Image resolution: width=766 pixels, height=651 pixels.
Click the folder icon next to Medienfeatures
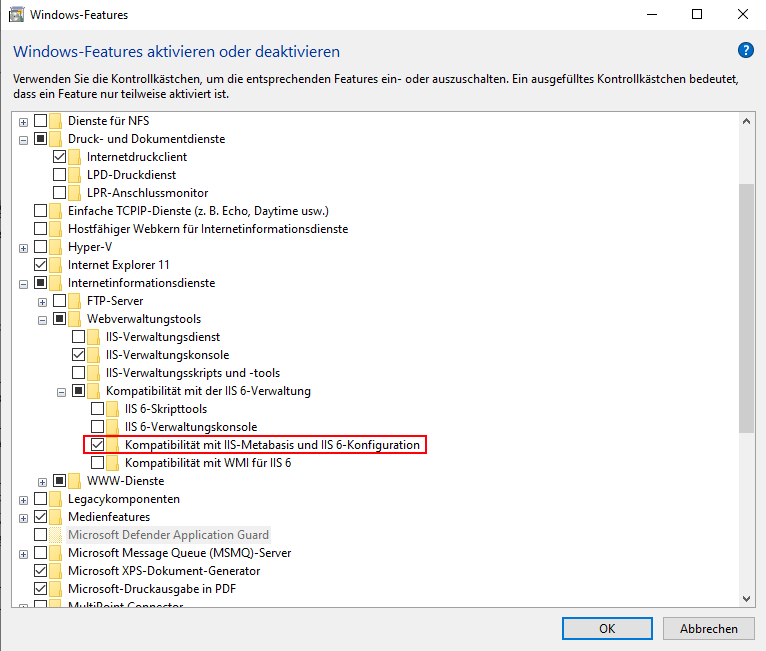57,517
